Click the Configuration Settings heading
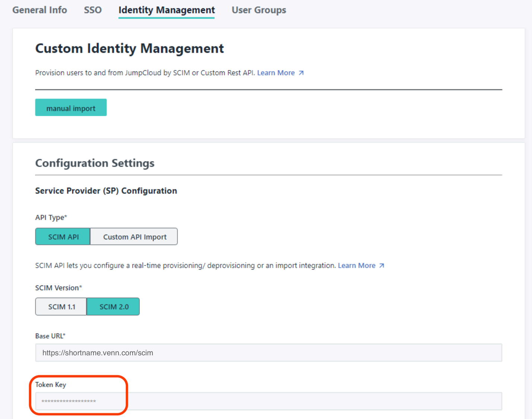The height and width of the screenshot is (419, 532). 95,163
